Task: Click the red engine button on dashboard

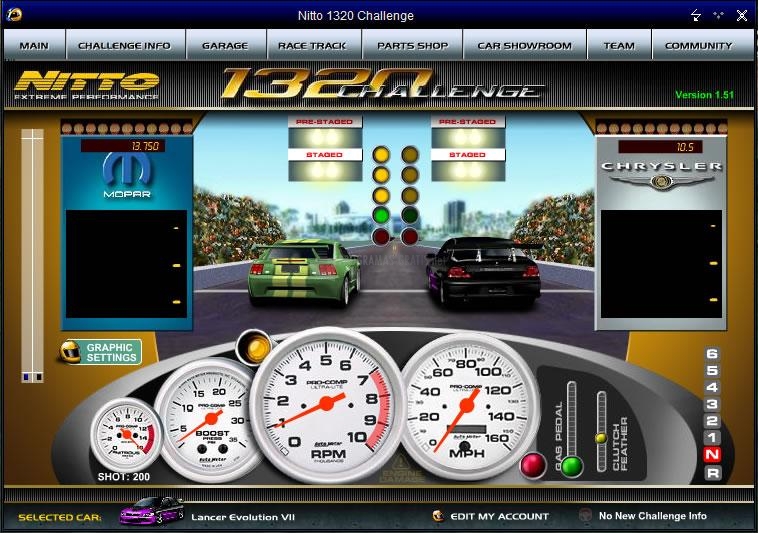Action: (x=533, y=465)
